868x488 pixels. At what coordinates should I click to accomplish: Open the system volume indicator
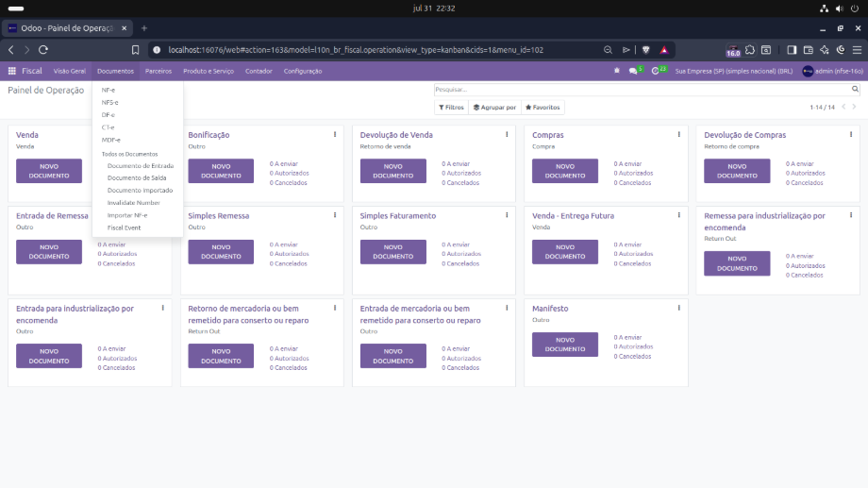(x=840, y=8)
